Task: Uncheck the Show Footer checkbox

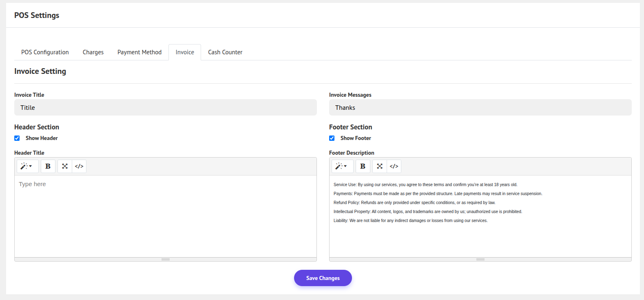Action: tap(332, 138)
